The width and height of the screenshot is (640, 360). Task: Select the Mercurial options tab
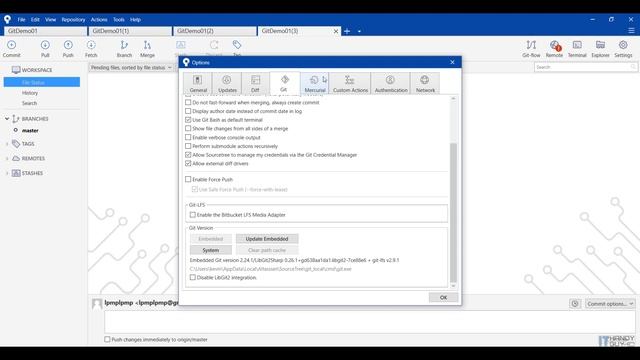[315, 83]
